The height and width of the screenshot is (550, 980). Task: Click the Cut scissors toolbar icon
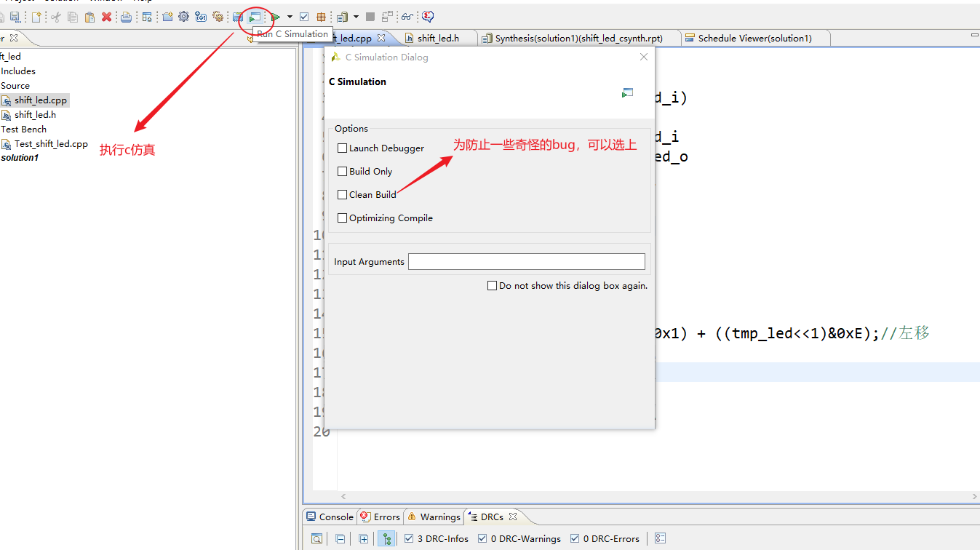click(x=55, y=16)
